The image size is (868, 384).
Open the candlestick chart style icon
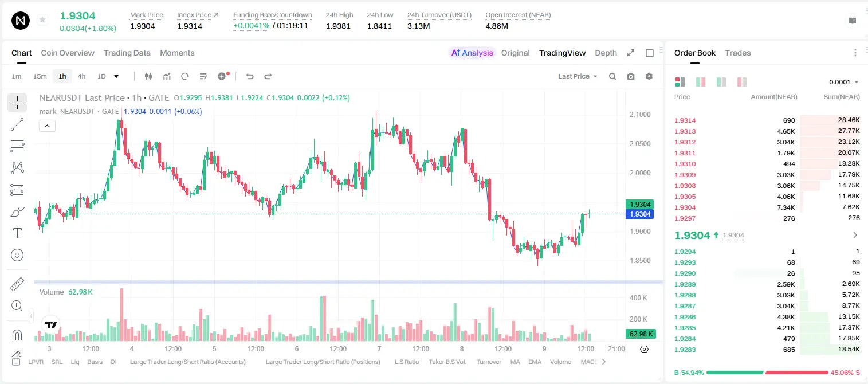149,76
